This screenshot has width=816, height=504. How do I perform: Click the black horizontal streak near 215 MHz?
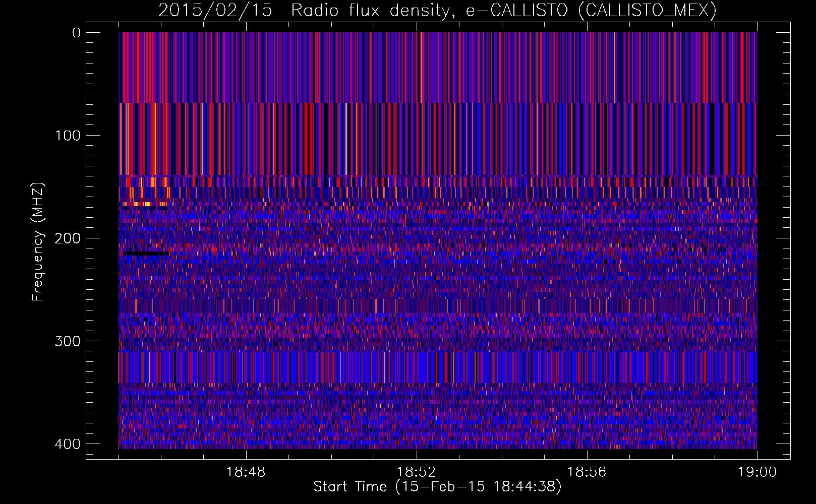tap(147, 254)
